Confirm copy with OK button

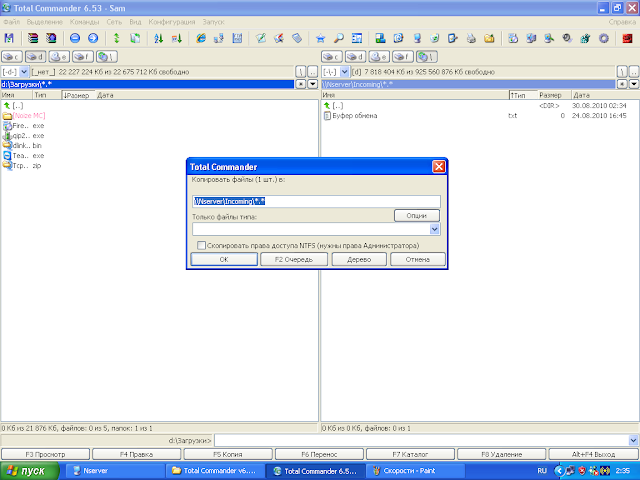224,259
